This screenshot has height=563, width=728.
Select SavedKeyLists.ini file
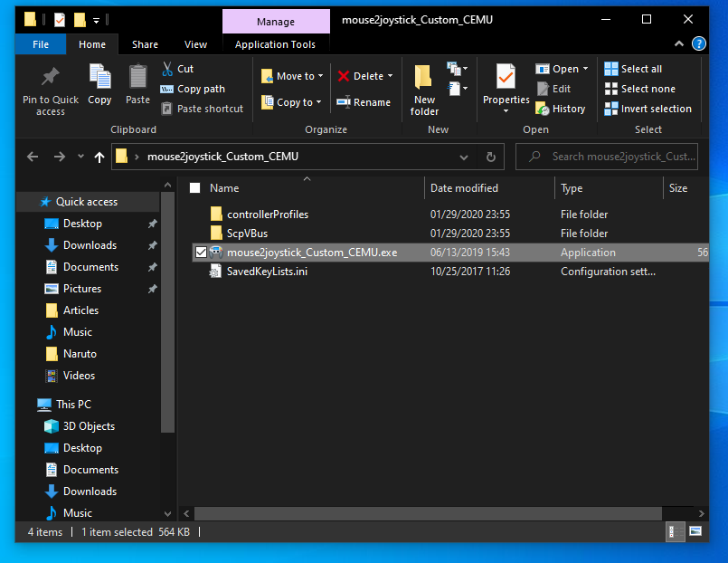[267, 272]
